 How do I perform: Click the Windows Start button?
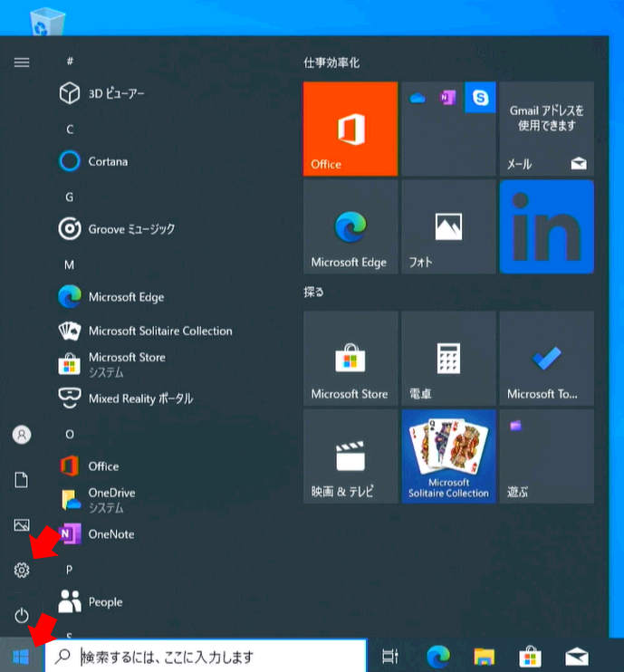click(x=21, y=656)
